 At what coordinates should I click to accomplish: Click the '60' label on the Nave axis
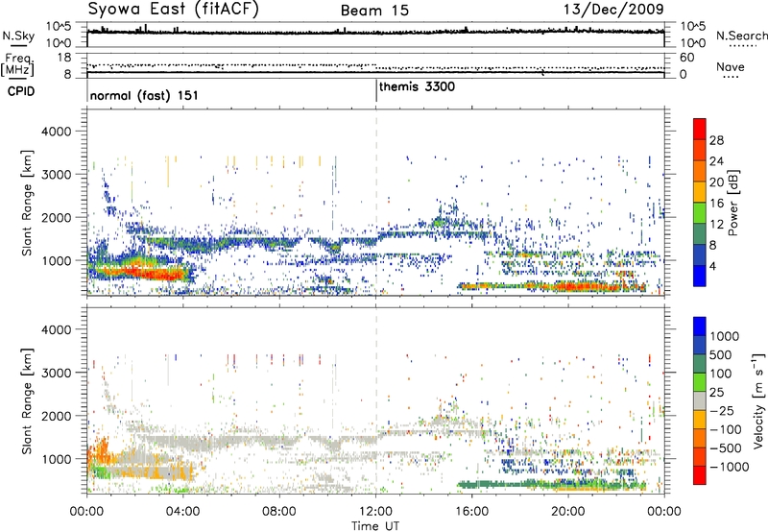pos(686,58)
